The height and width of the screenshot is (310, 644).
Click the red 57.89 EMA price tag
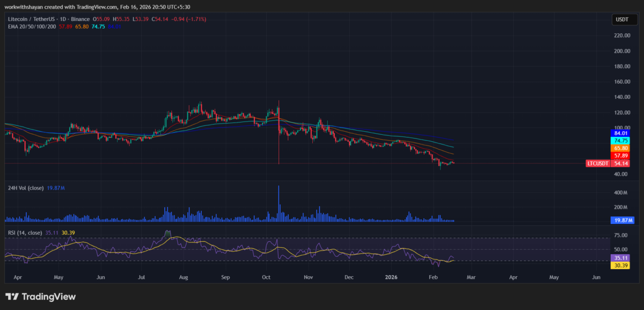(621, 155)
